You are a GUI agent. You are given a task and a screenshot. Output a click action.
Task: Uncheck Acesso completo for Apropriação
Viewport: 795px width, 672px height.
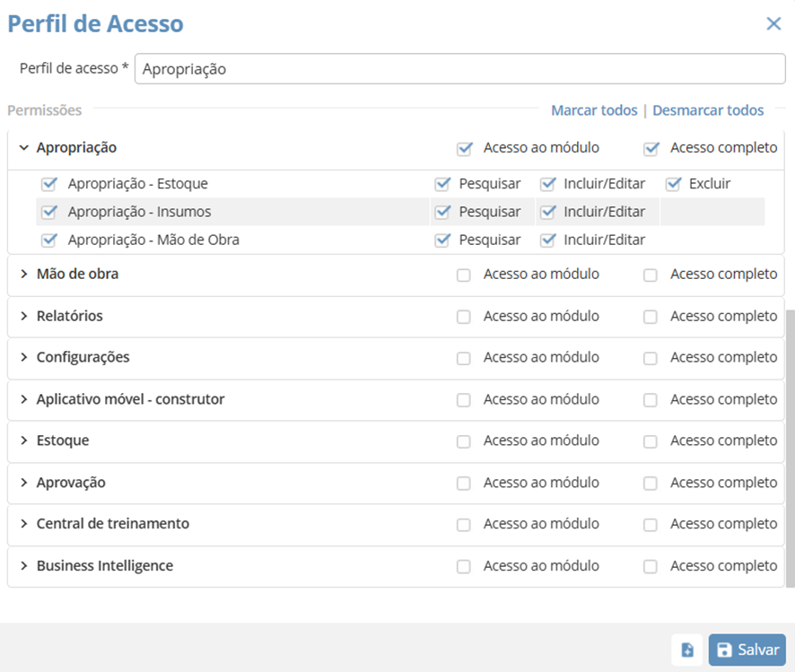[x=651, y=149]
